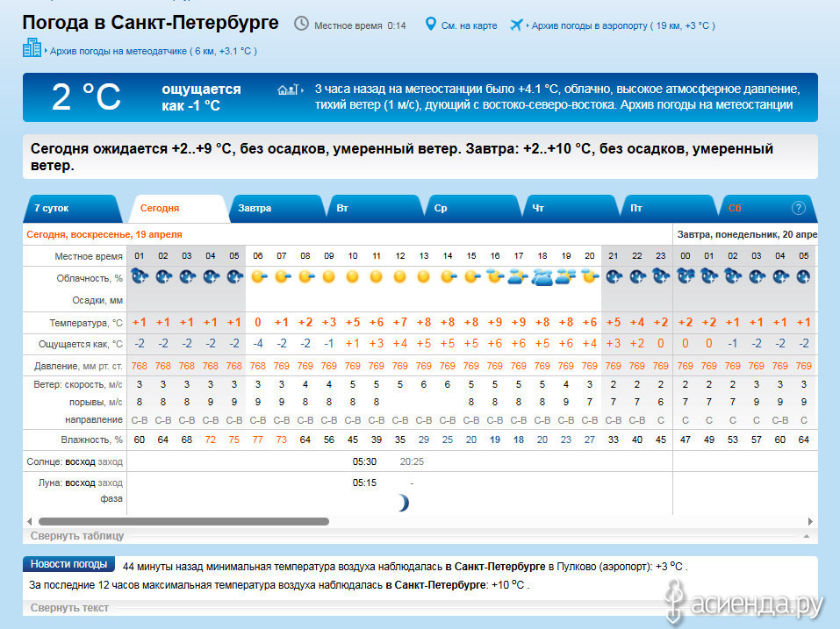
Task: Toggle заход in the Солнце row
Action: point(110,461)
